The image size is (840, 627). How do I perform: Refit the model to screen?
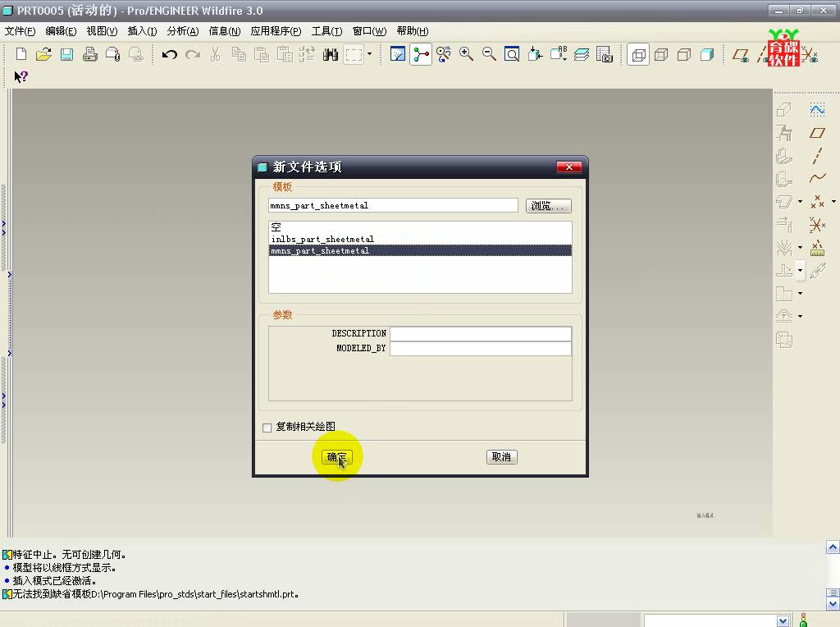pos(512,54)
